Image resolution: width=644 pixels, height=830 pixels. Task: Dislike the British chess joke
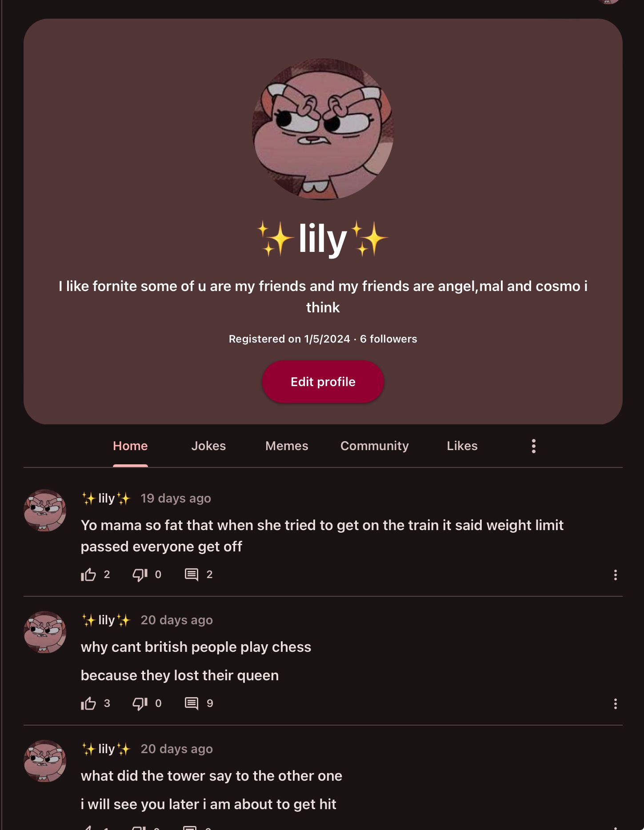(x=140, y=703)
